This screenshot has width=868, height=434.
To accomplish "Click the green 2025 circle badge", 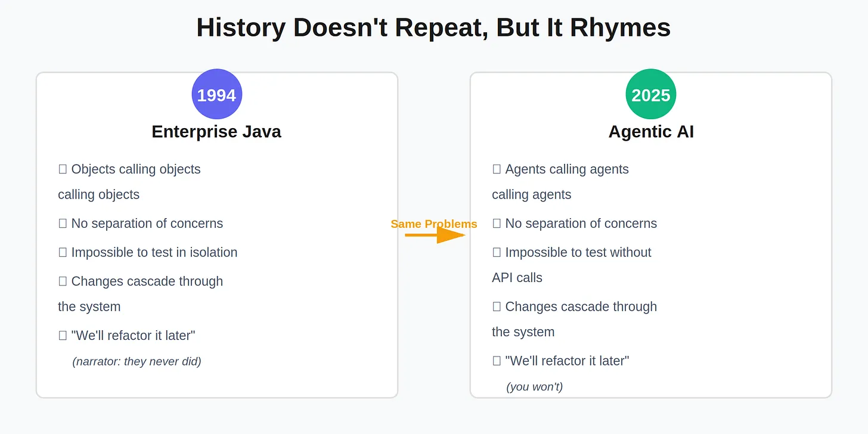I will click(x=650, y=94).
